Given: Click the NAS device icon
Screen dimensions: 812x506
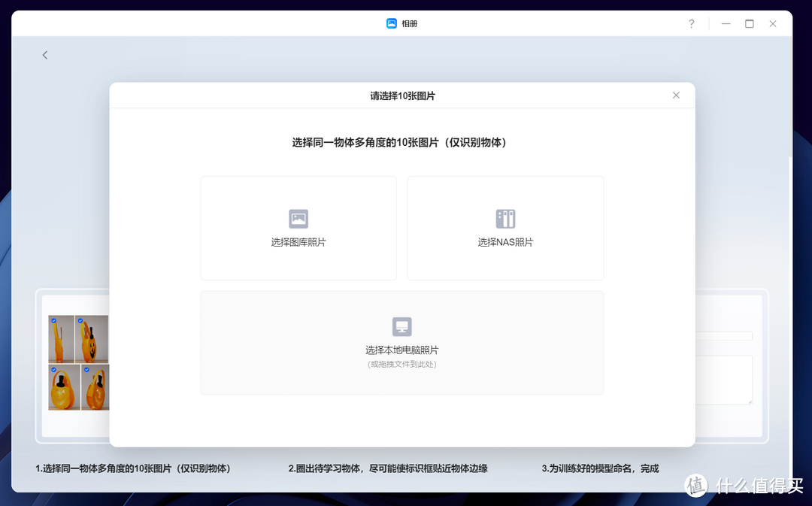Looking at the screenshot, I should (505, 217).
